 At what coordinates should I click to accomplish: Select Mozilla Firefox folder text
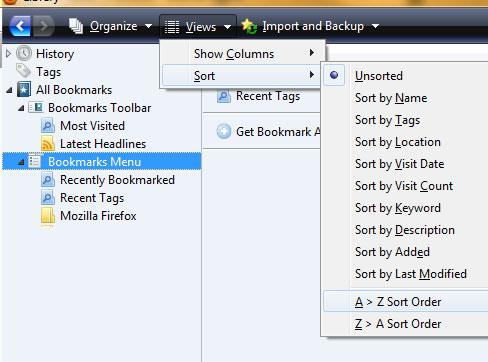click(98, 216)
